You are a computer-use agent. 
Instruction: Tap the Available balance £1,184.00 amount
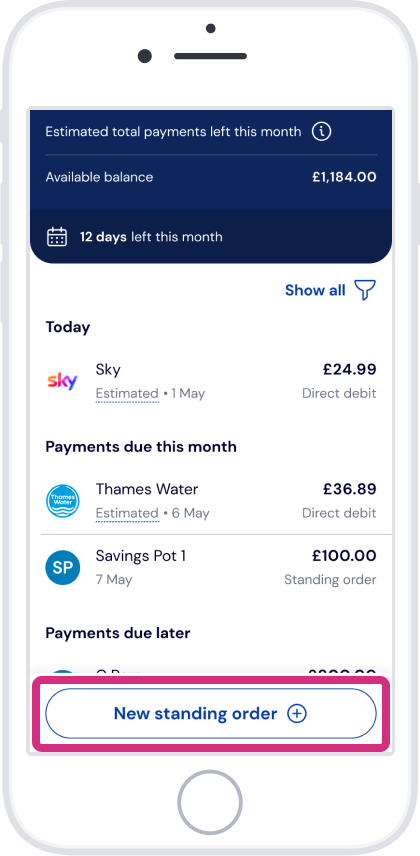click(344, 177)
